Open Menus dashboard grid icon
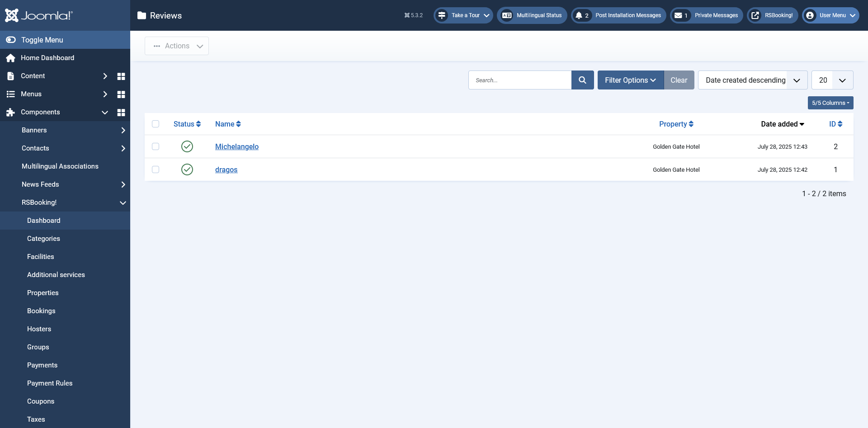 121,94
